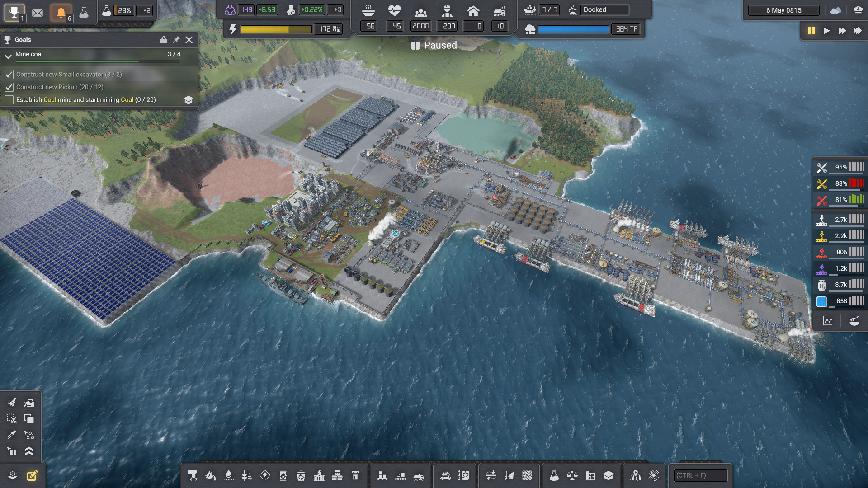Screen dimensions: 868x488
Task: Open the government buildings category
Action: [319, 475]
